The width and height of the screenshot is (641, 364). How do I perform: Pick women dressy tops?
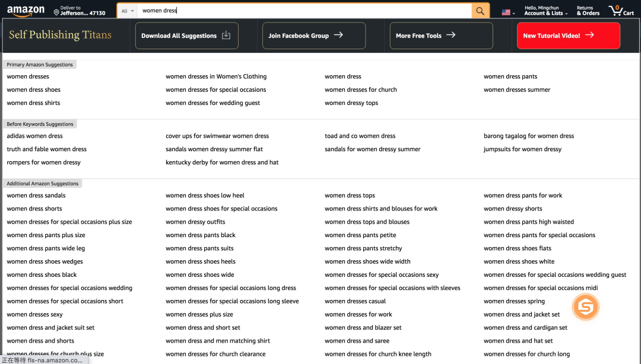point(351,103)
